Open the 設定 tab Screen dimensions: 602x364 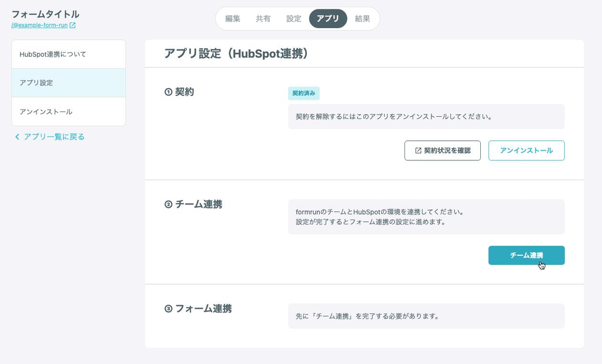[x=294, y=18]
